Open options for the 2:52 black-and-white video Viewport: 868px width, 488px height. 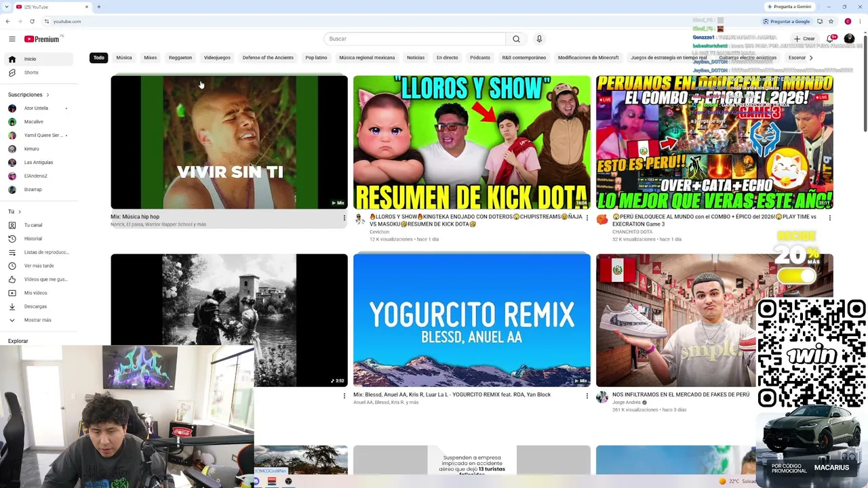(344, 396)
